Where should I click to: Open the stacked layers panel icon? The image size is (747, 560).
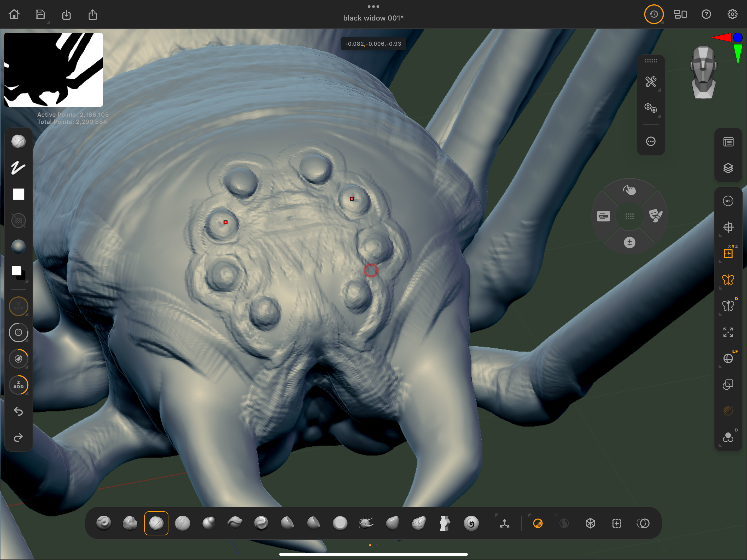click(x=728, y=168)
